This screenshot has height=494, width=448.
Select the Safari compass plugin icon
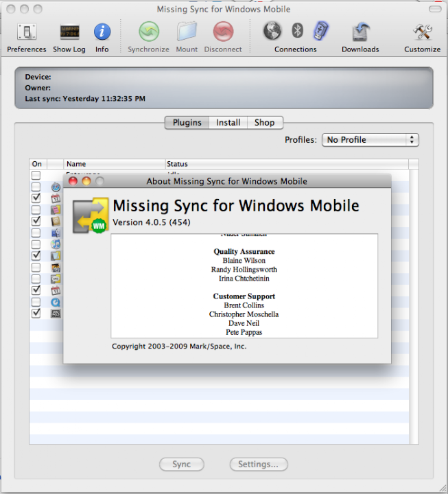(x=56, y=187)
